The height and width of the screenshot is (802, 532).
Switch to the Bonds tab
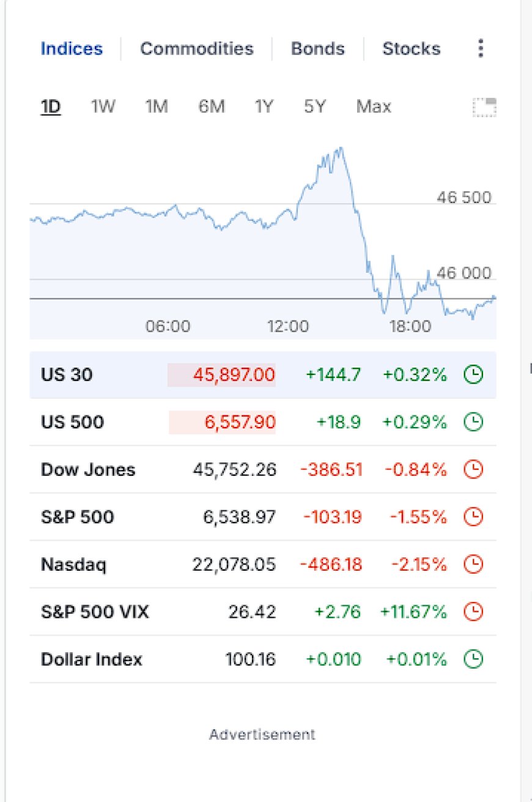tap(317, 48)
